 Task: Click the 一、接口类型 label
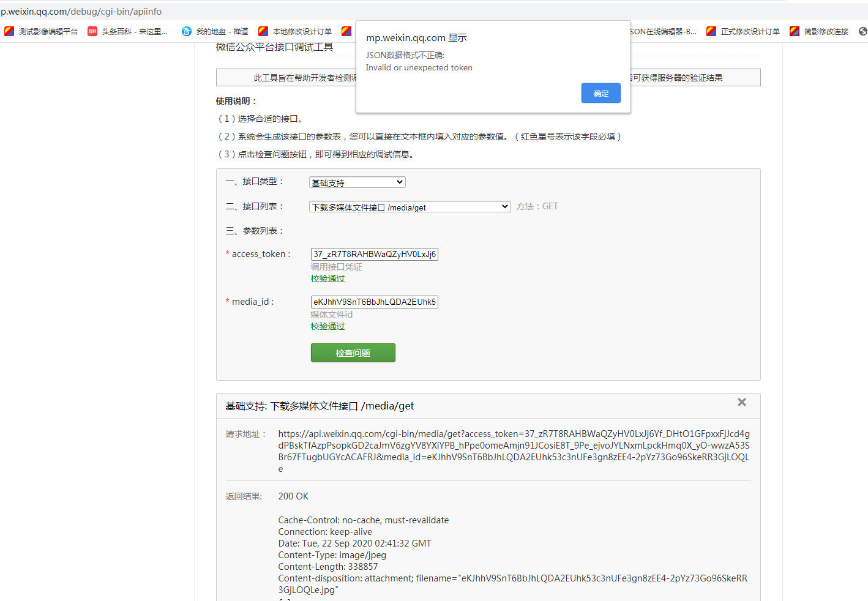[x=255, y=181]
